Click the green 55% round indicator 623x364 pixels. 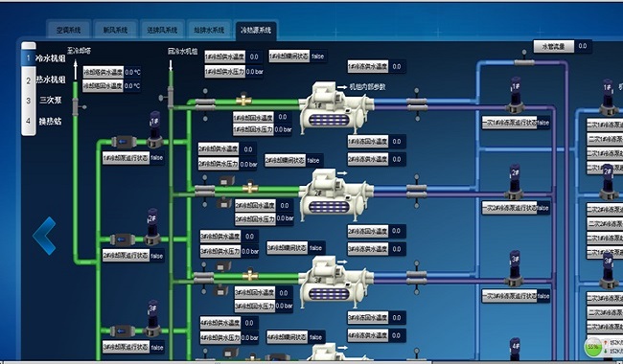(593, 347)
